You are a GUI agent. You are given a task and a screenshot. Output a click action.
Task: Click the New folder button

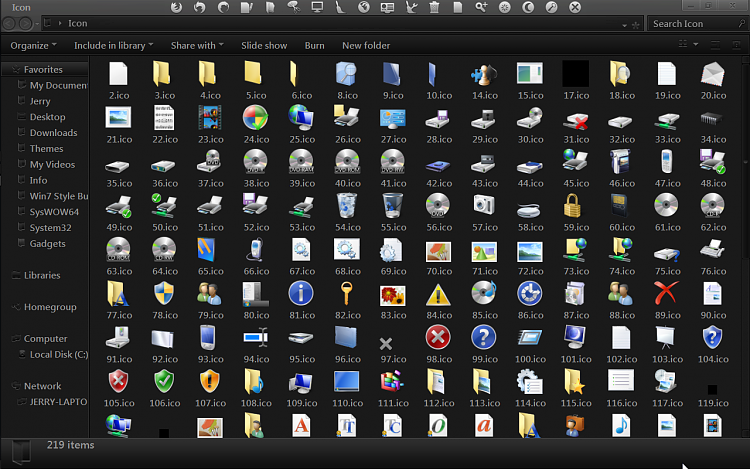coord(366,46)
